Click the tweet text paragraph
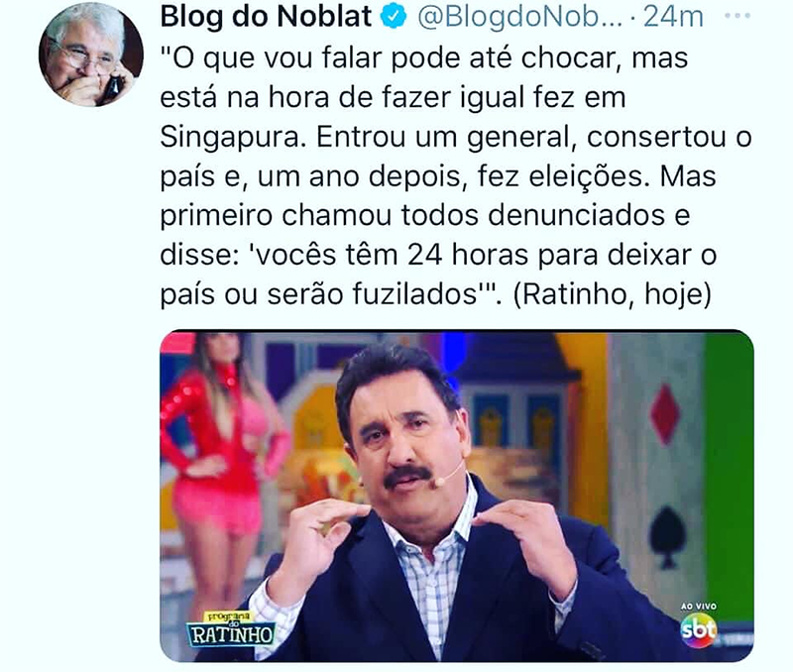Image resolution: width=793 pixels, height=672 pixels. 456,175
